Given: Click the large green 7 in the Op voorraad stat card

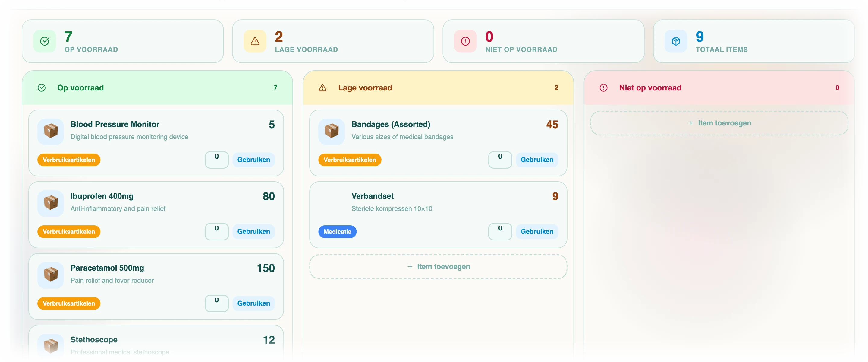Looking at the screenshot, I should pyautogui.click(x=68, y=37).
